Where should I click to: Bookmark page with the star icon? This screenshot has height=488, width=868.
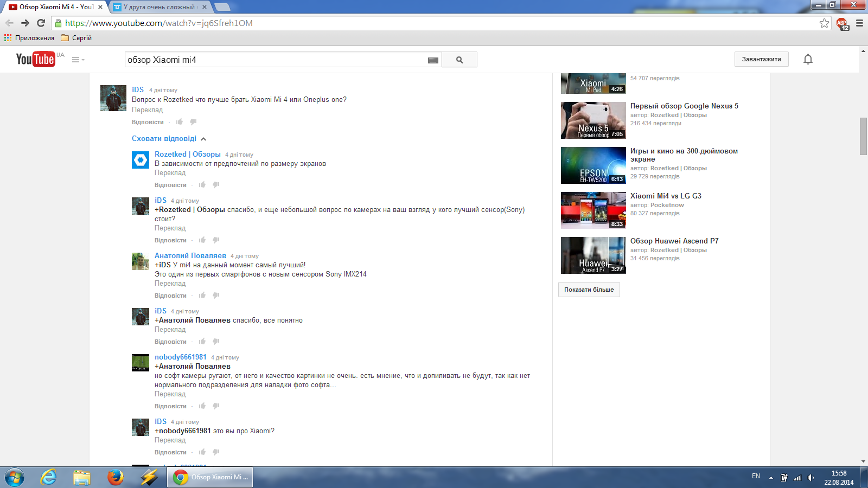[824, 23]
